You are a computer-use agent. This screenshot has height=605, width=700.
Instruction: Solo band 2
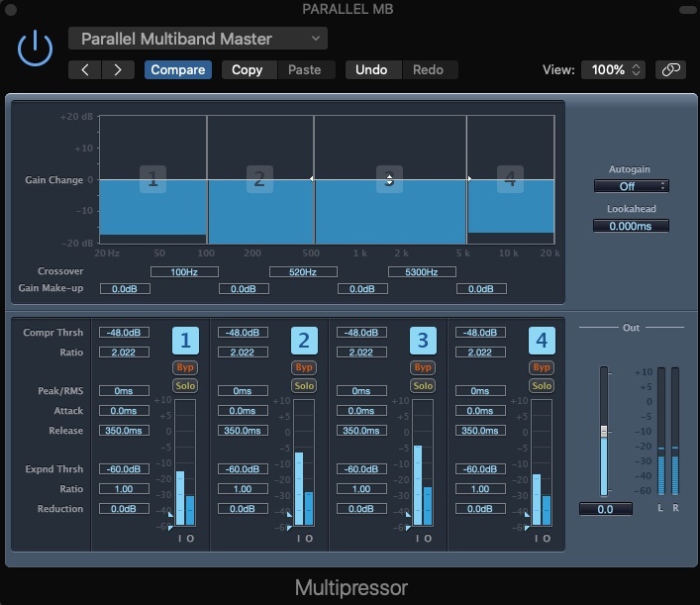304,386
